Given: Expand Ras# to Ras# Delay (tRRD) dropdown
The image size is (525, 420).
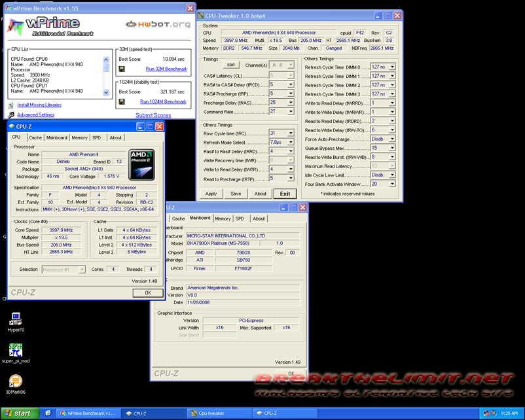Looking at the screenshot, I should (x=291, y=151).
